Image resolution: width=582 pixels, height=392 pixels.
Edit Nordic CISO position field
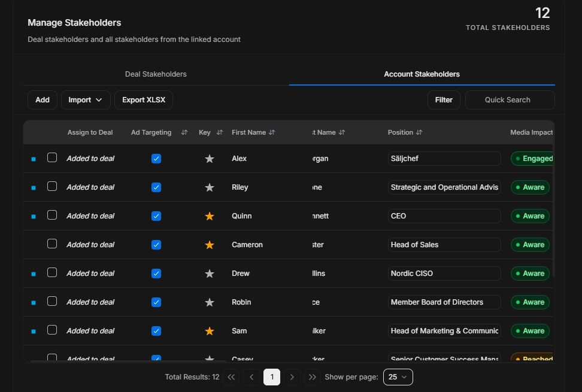click(444, 274)
